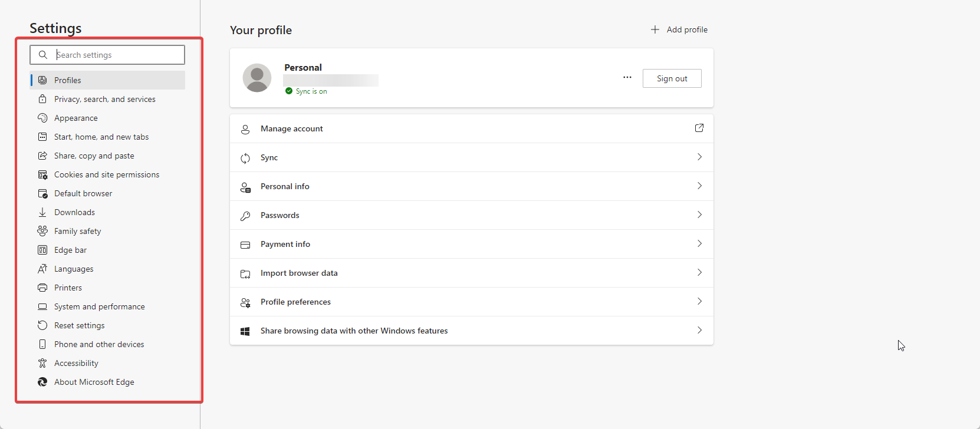Click the external link icon on Manage account
The height and width of the screenshot is (429, 980).
[699, 128]
